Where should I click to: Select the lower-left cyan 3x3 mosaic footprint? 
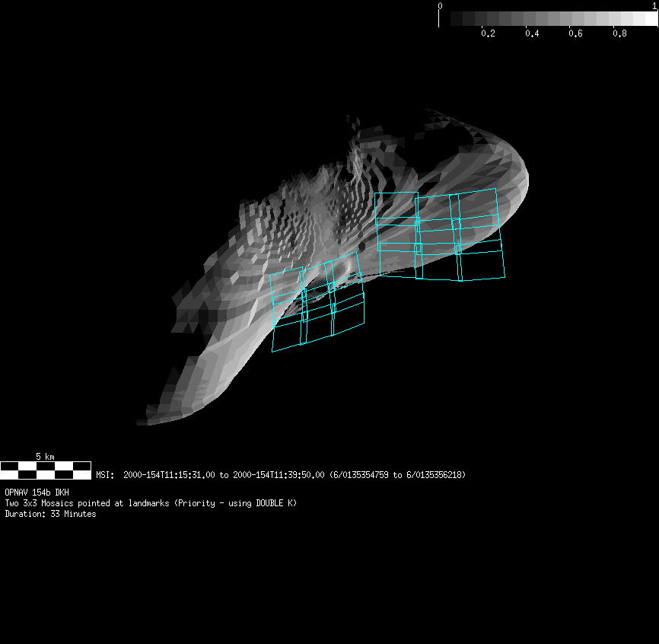(x=317, y=304)
